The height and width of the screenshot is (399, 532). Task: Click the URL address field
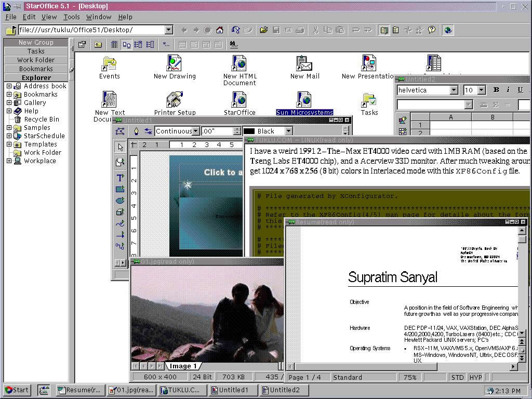[x=91, y=30]
